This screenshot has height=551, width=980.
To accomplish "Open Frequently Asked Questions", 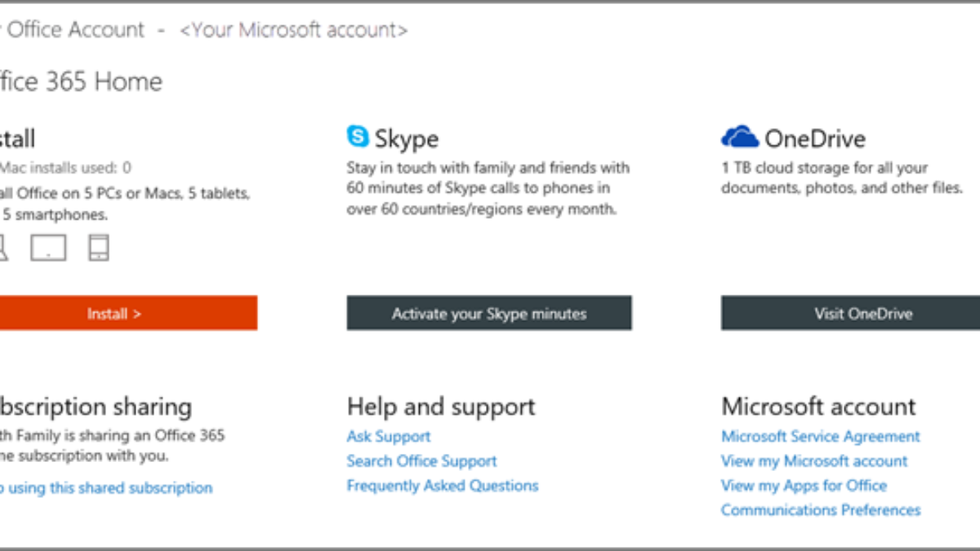I will pyautogui.click(x=442, y=486).
